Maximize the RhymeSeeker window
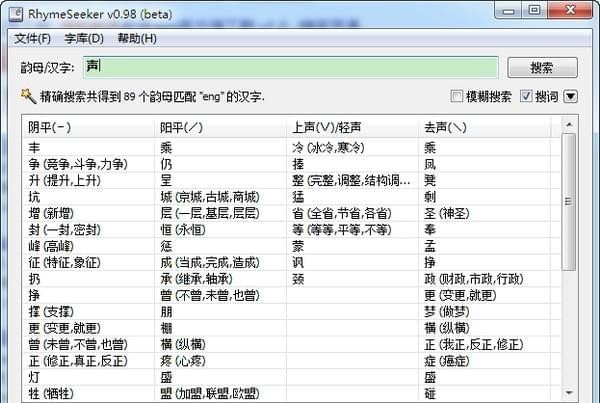Image resolution: width=600 pixels, height=419 pixels. 535,10
